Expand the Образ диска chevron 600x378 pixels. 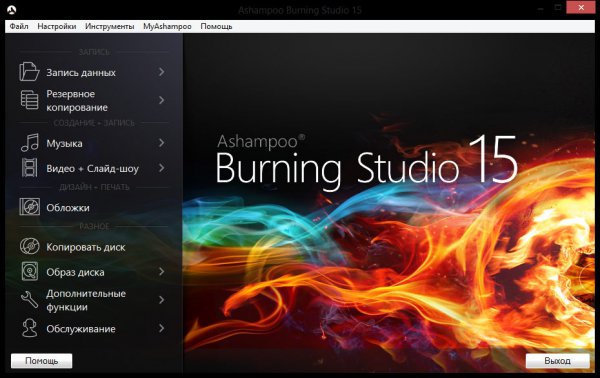pyautogui.click(x=161, y=272)
